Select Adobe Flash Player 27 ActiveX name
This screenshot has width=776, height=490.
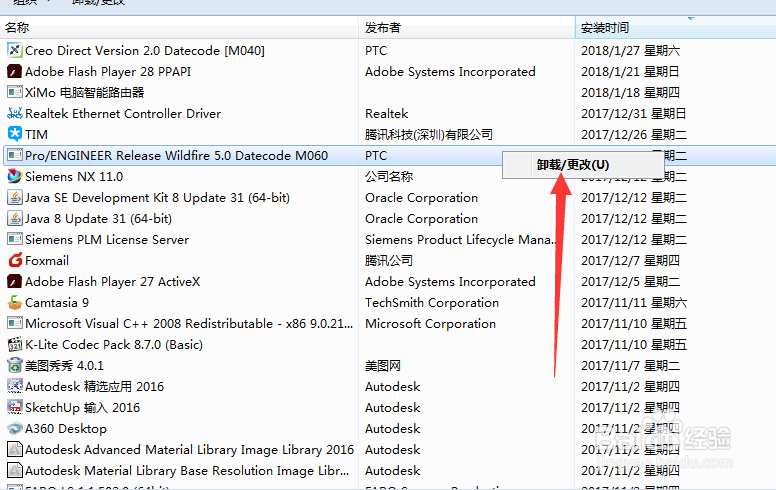[x=112, y=282]
